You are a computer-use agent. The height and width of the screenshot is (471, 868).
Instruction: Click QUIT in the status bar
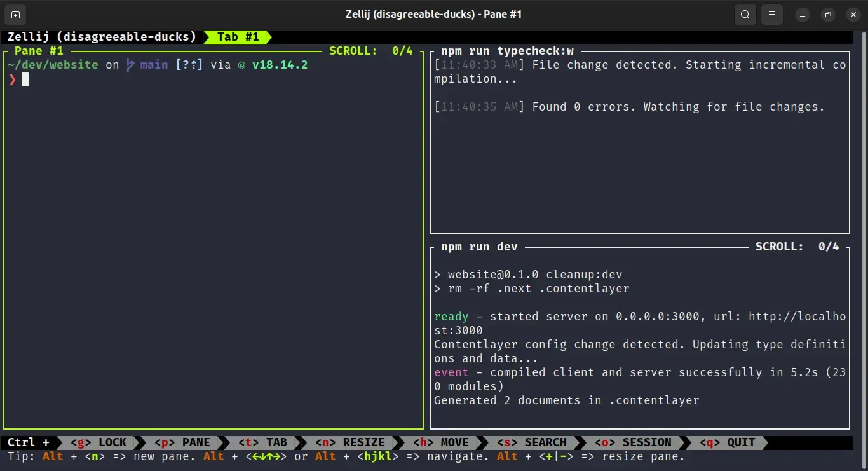[x=736, y=442]
